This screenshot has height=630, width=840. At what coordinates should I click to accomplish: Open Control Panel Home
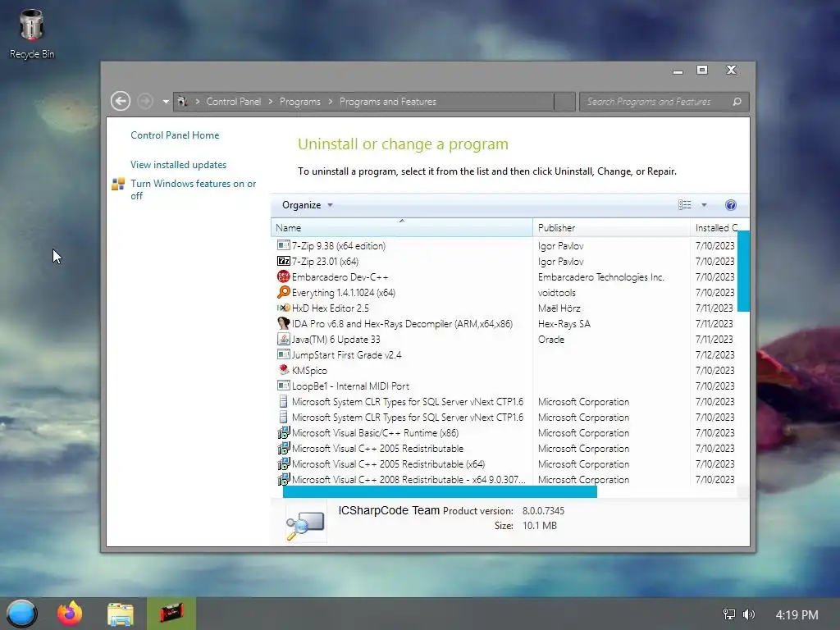pos(175,135)
